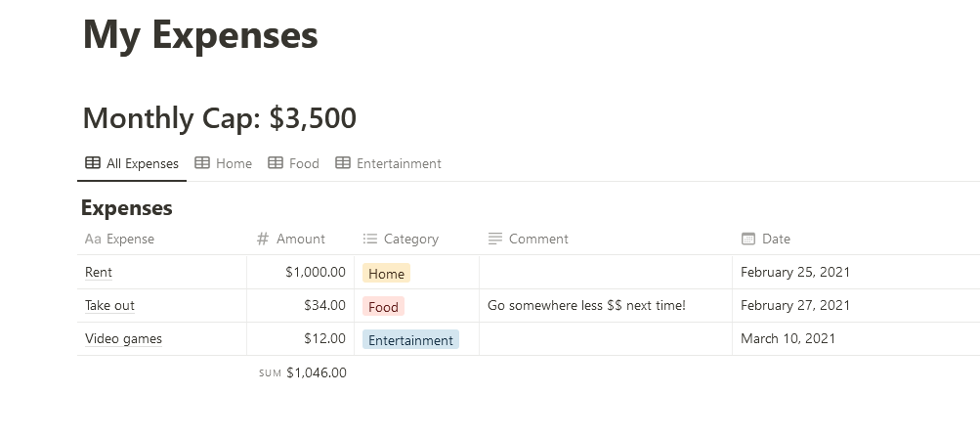Switch to the Entertainment view tab
This screenshot has width=980, height=437.
coord(399,163)
